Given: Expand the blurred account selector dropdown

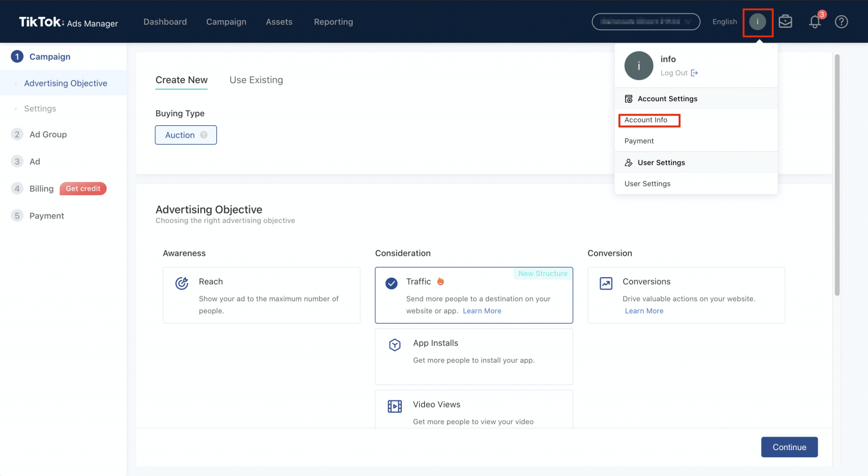Looking at the screenshot, I should coord(645,22).
